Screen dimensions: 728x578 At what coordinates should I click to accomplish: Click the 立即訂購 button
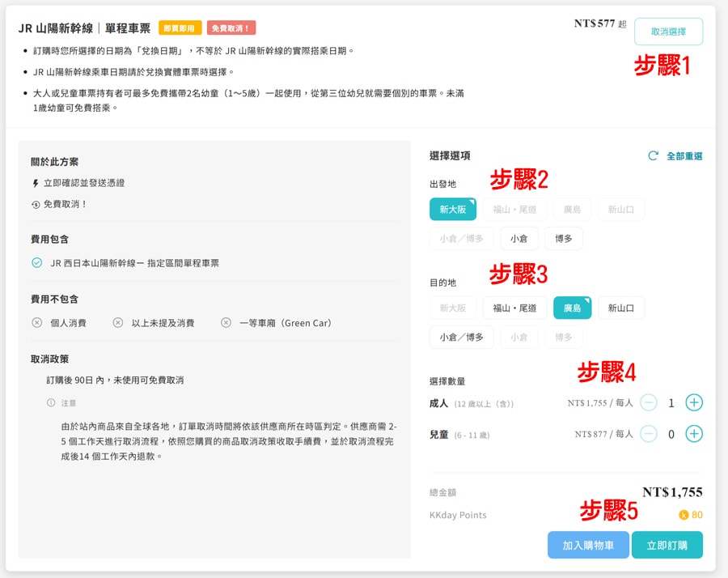(x=667, y=545)
